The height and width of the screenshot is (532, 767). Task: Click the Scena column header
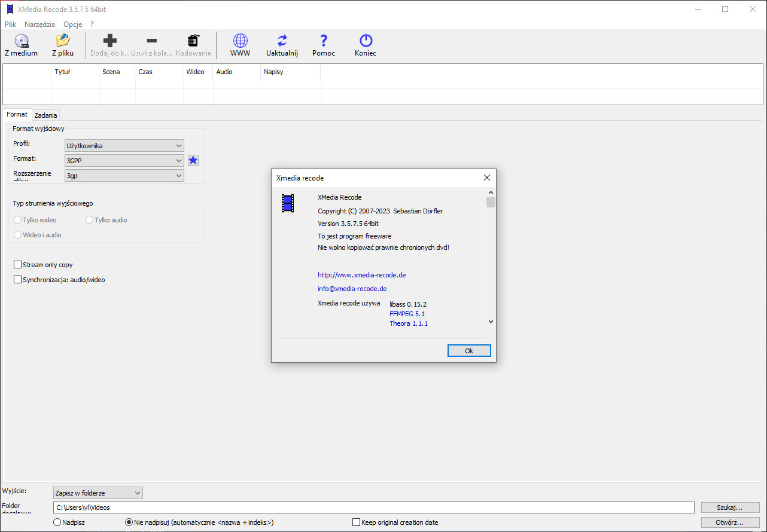click(117, 72)
